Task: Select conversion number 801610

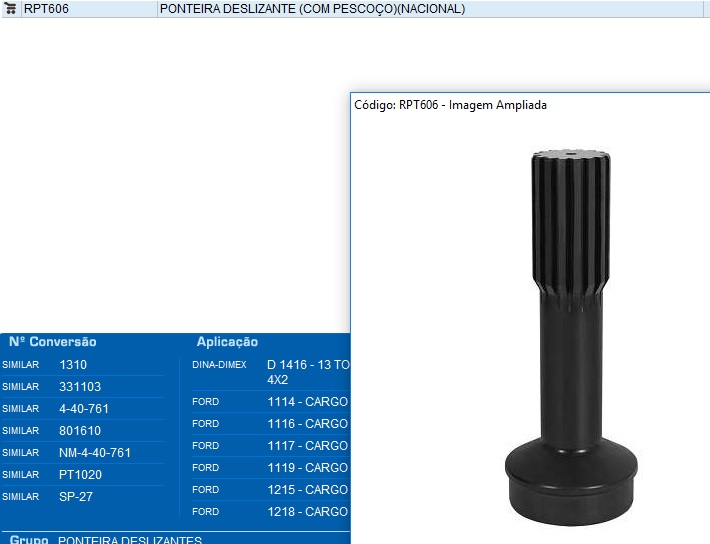Action: [80, 431]
